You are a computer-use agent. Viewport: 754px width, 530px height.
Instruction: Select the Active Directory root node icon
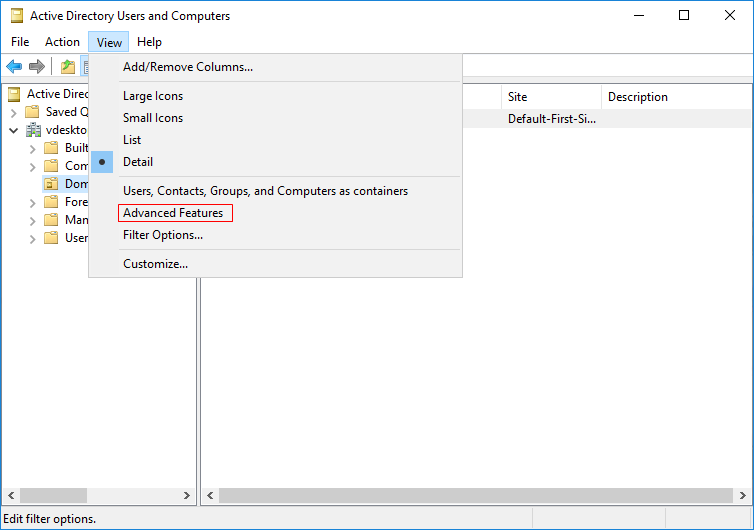click(x=14, y=94)
